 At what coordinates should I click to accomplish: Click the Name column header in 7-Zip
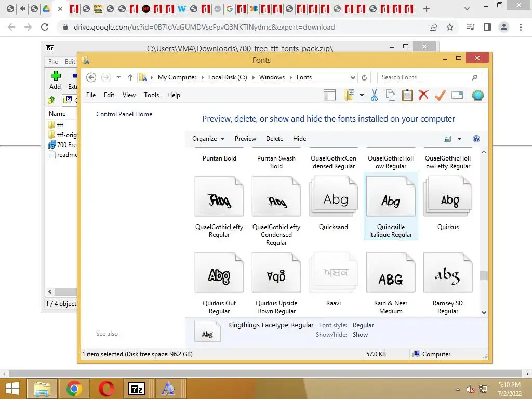[x=57, y=114]
